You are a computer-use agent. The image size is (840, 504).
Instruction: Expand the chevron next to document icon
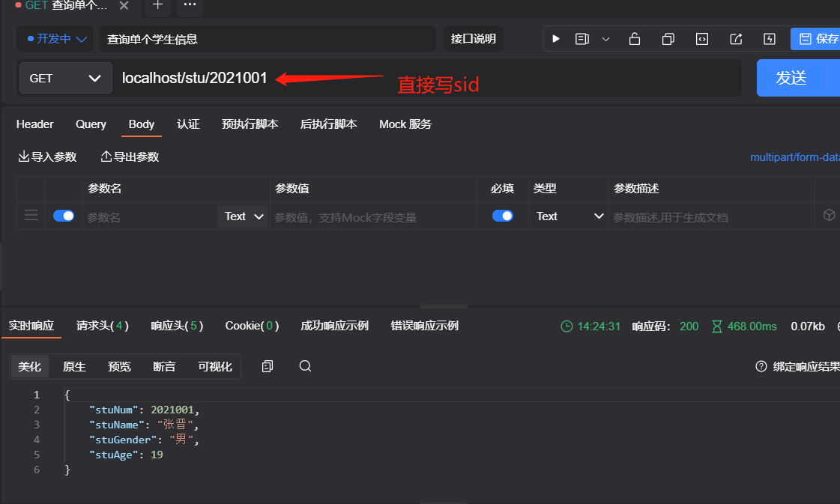[x=605, y=39]
